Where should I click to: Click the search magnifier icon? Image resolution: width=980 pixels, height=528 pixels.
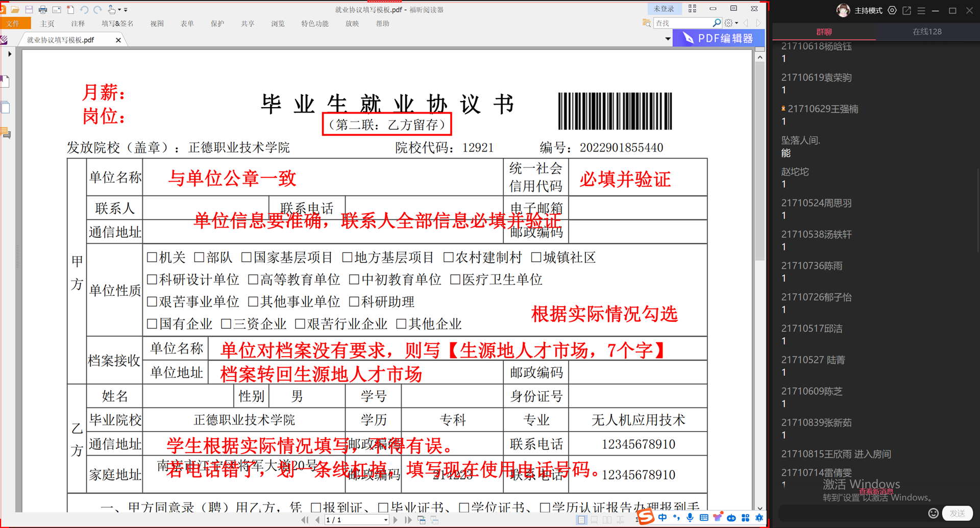(x=717, y=23)
